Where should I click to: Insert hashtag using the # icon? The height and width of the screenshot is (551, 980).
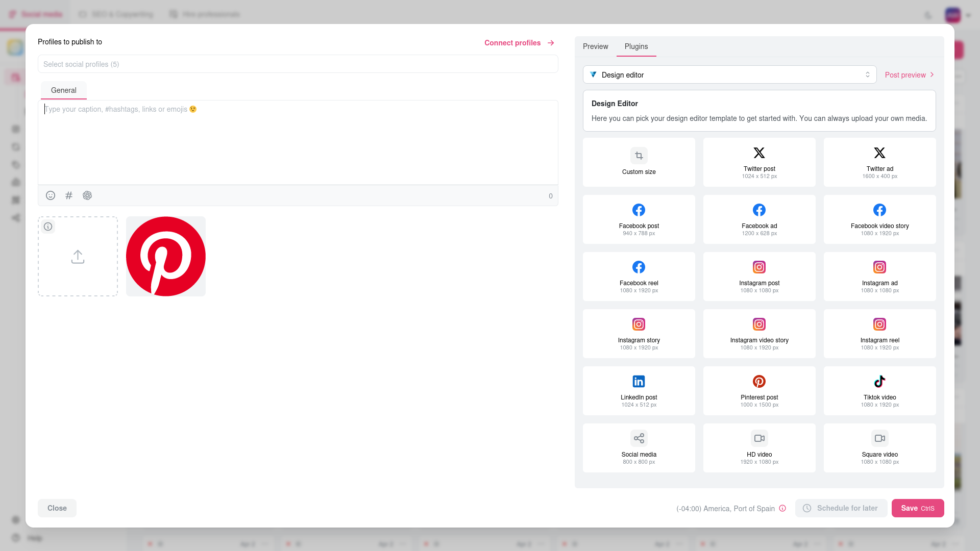click(69, 195)
